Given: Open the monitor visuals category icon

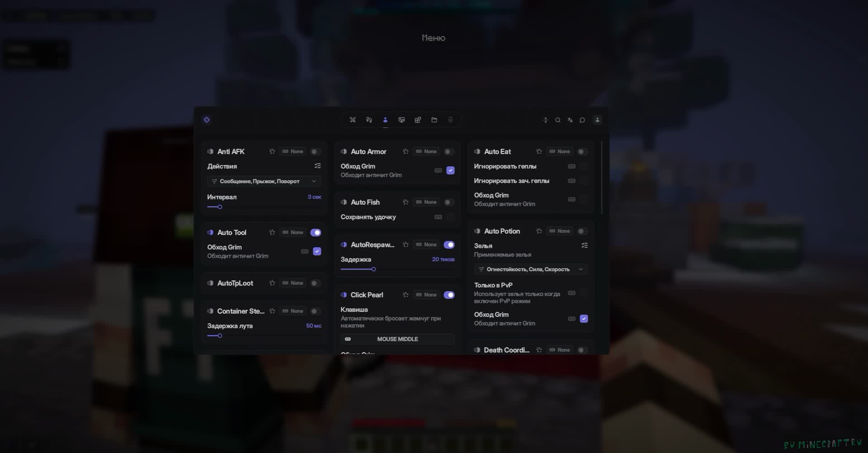Looking at the screenshot, I should (x=401, y=120).
